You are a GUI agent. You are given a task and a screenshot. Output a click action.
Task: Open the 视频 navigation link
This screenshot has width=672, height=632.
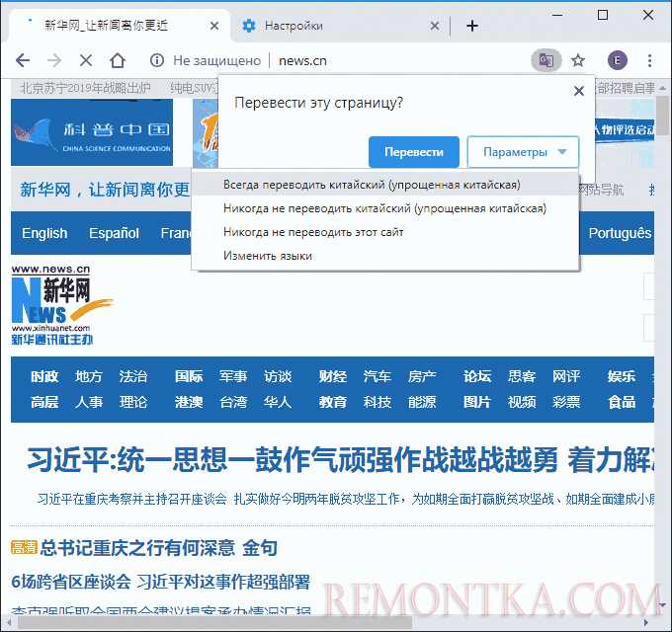click(x=522, y=402)
